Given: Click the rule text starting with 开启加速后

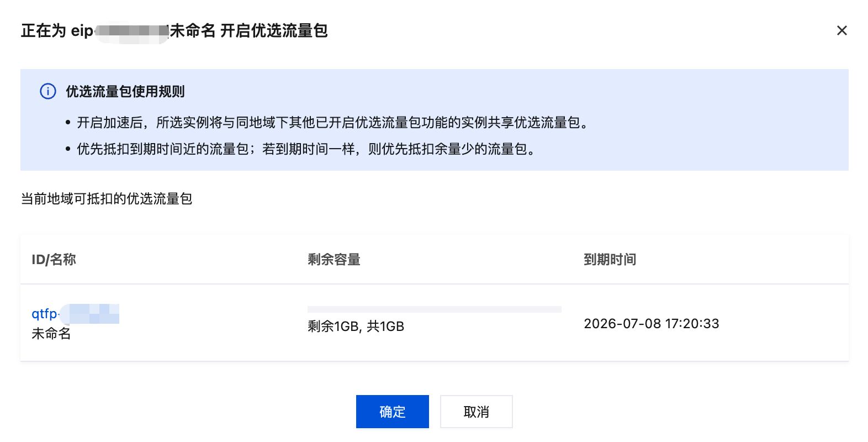Looking at the screenshot, I should pos(331,123).
